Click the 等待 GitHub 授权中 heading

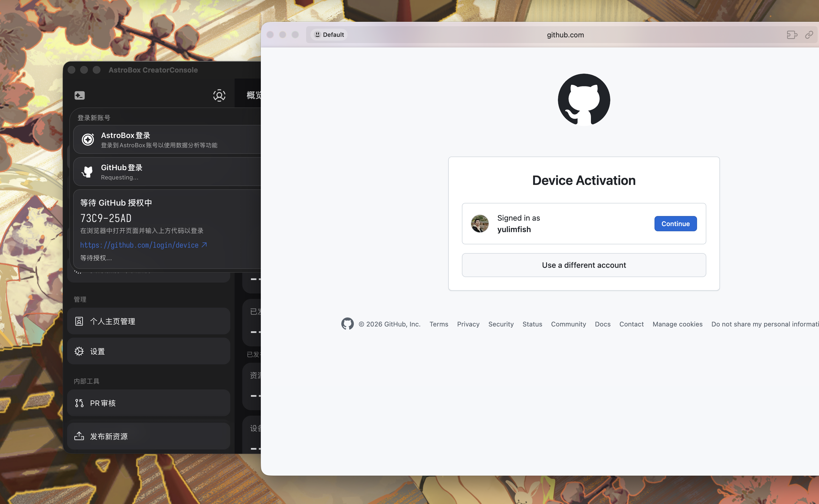pyautogui.click(x=116, y=203)
